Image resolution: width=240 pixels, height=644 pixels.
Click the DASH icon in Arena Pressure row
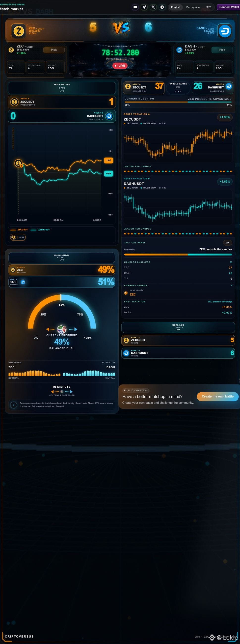[x=23, y=282]
